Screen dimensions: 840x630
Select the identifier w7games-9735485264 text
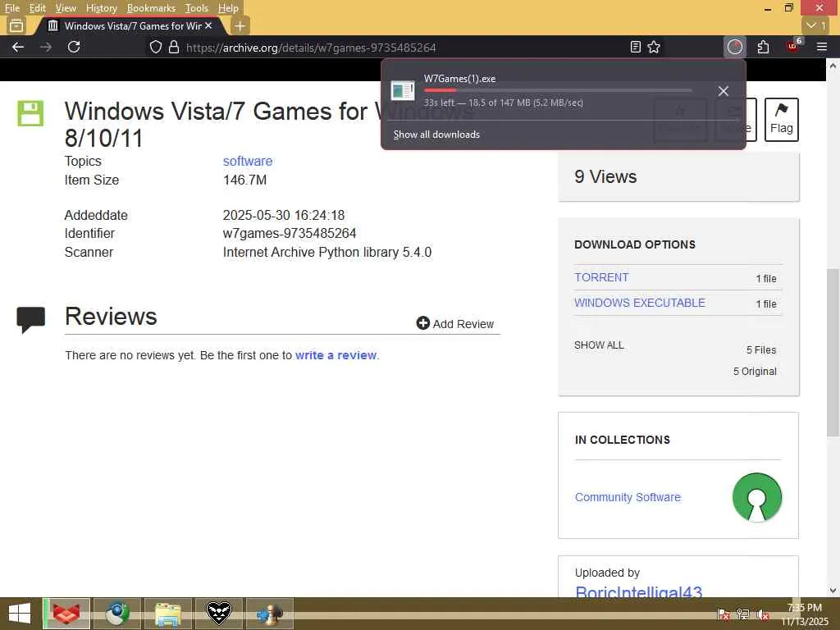tap(290, 234)
